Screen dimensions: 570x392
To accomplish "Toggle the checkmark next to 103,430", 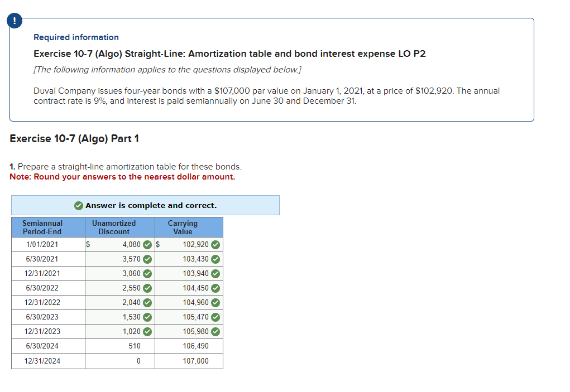I will [217, 259].
